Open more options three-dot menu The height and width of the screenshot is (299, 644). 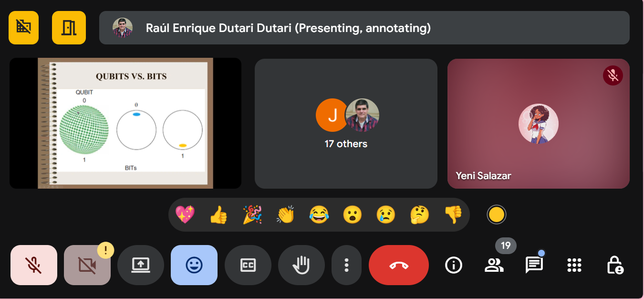[347, 265]
